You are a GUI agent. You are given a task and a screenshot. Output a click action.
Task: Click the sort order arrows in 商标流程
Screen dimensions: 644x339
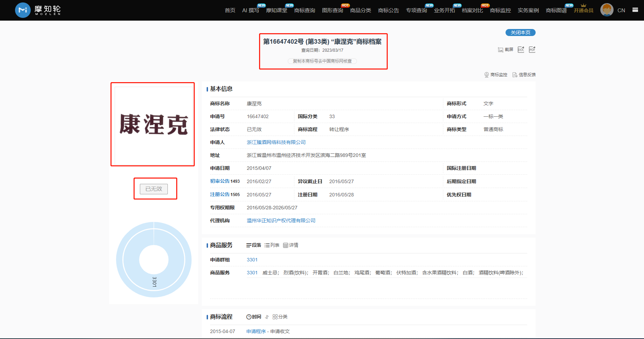point(267,317)
